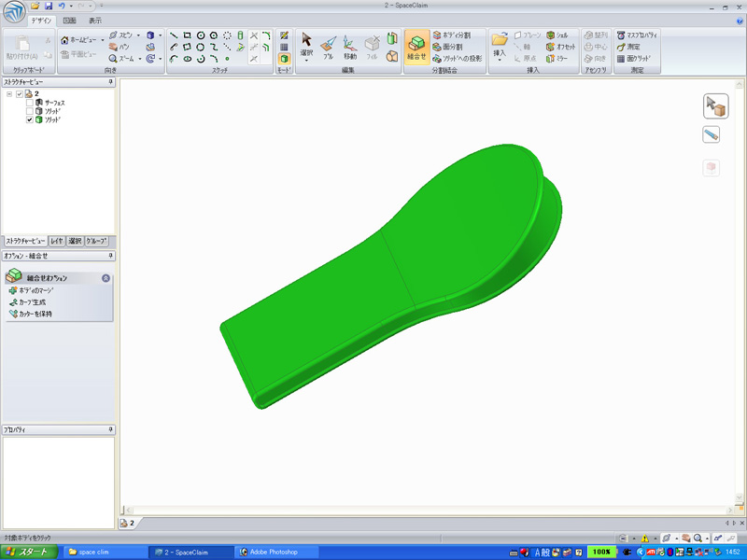Select the 組合せ (Combine) tool
Viewport: 747px width, 560px height.
[416, 45]
